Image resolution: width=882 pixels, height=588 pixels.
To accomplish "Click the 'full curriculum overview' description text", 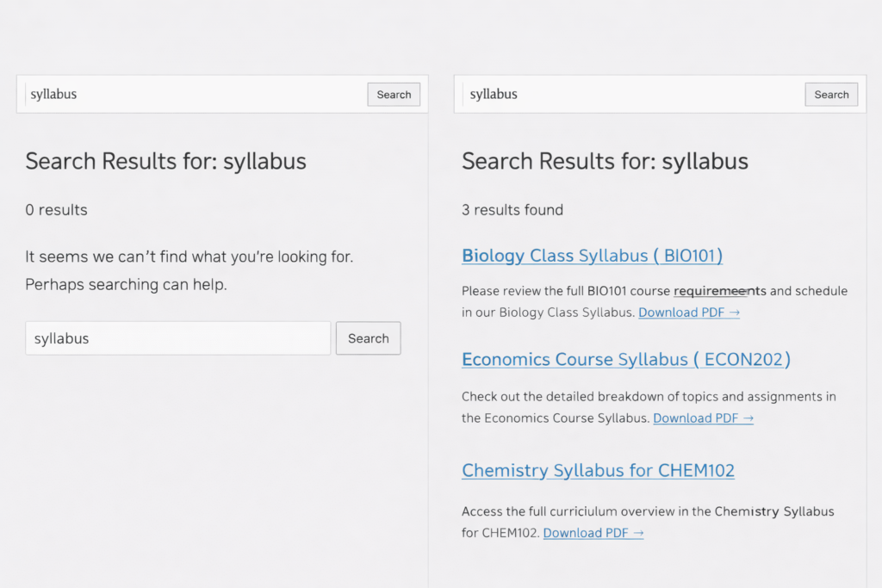I will (x=648, y=511).
